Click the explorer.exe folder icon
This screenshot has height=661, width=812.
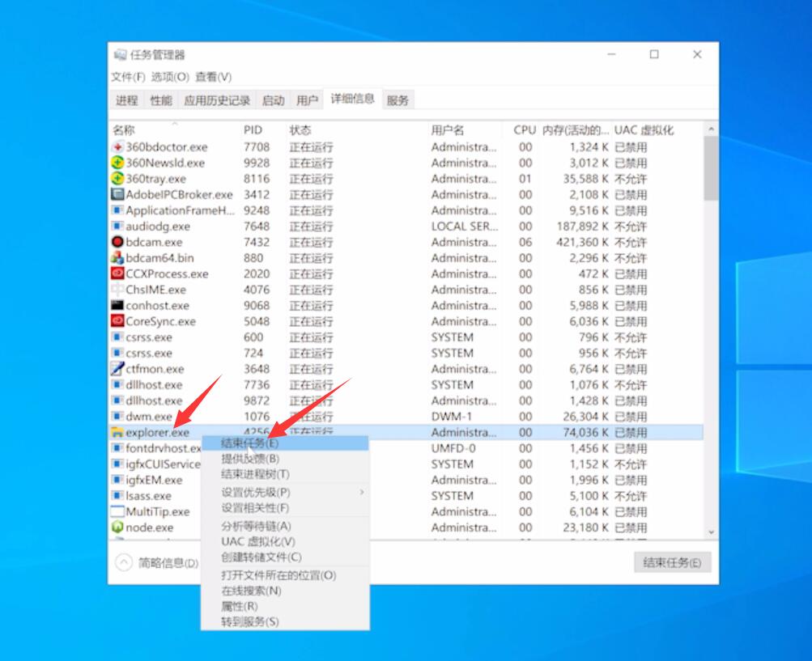tap(117, 432)
